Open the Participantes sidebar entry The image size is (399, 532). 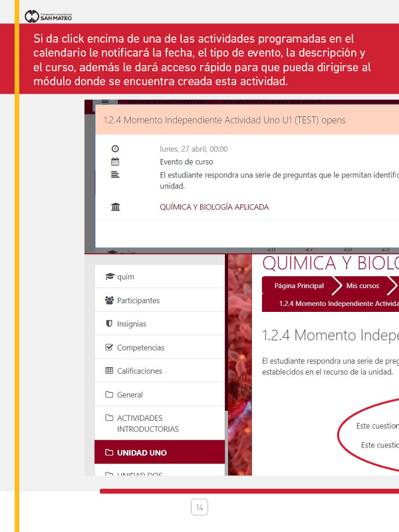point(138,301)
